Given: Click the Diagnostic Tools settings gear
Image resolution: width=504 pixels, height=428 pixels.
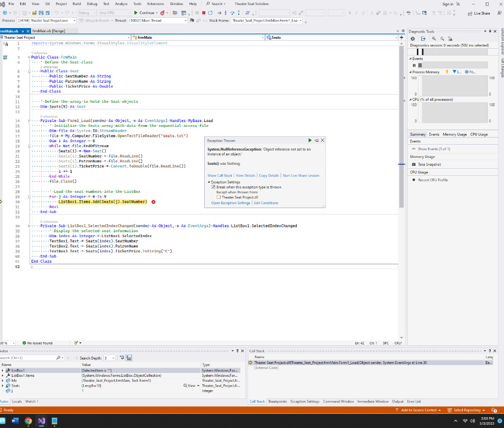Looking at the screenshot, I should coord(412,38).
